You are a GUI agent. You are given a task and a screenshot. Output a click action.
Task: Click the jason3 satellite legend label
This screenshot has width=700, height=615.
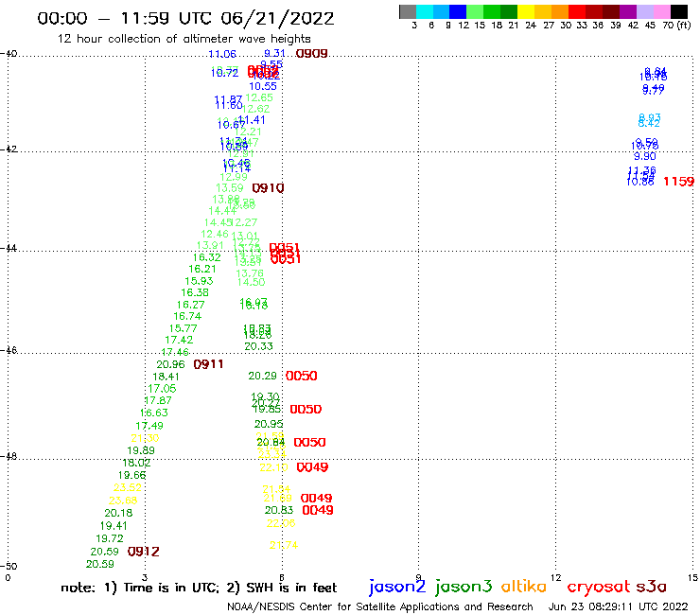(x=464, y=587)
